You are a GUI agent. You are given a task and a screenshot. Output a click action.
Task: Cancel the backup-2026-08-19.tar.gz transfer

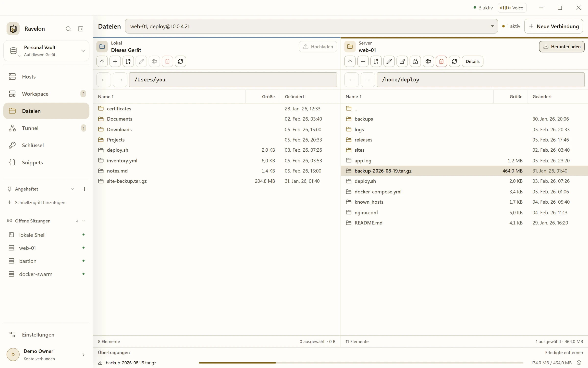click(579, 363)
